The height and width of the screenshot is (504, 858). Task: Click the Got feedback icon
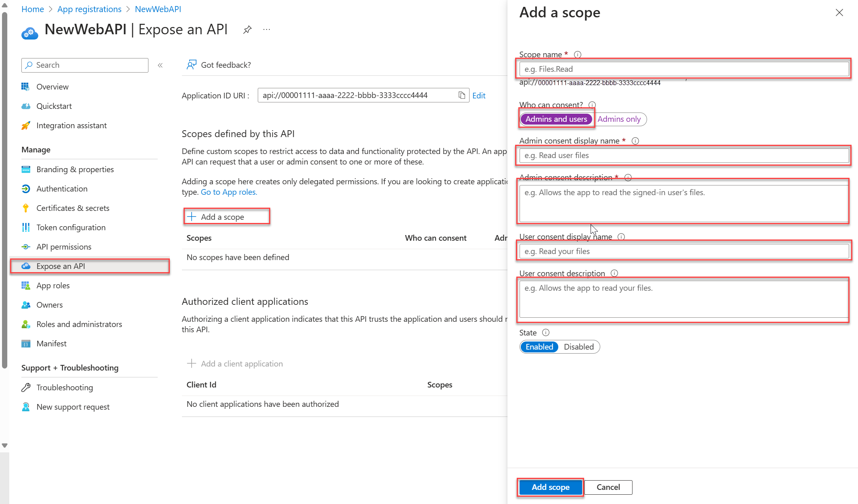click(x=191, y=65)
